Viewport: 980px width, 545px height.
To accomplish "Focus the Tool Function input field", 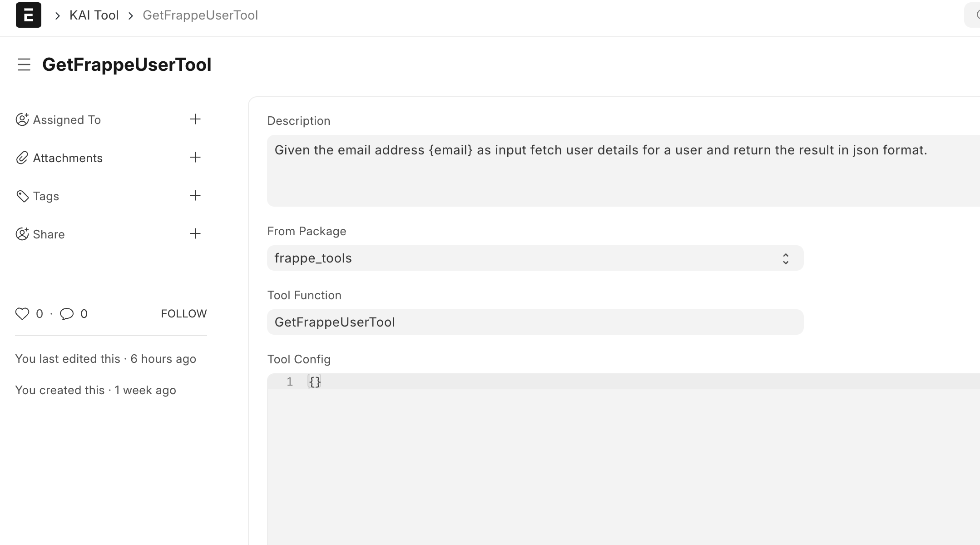I will click(x=535, y=322).
